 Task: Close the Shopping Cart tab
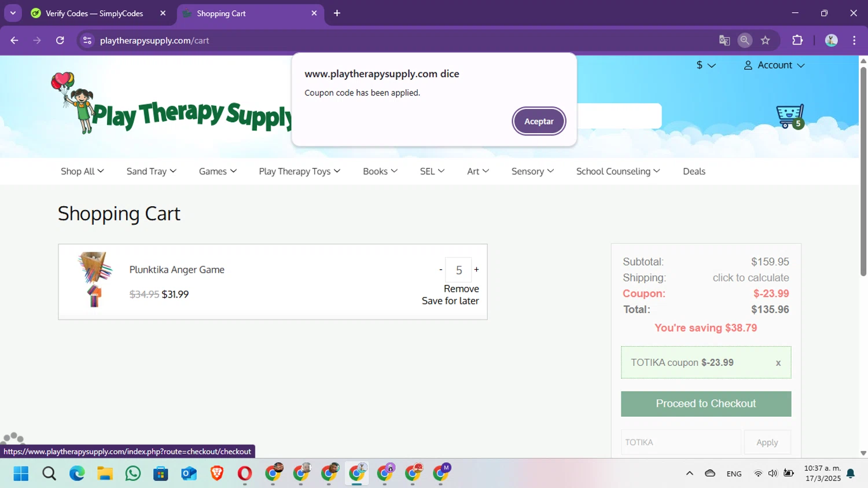[x=314, y=13]
